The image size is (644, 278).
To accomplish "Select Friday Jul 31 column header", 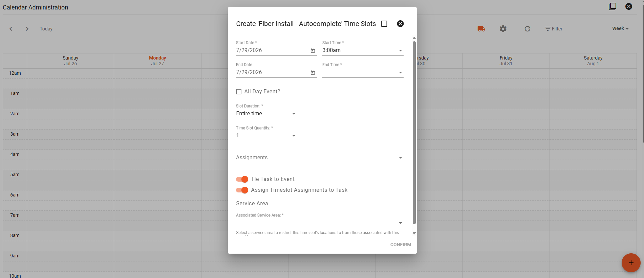I will point(506,61).
